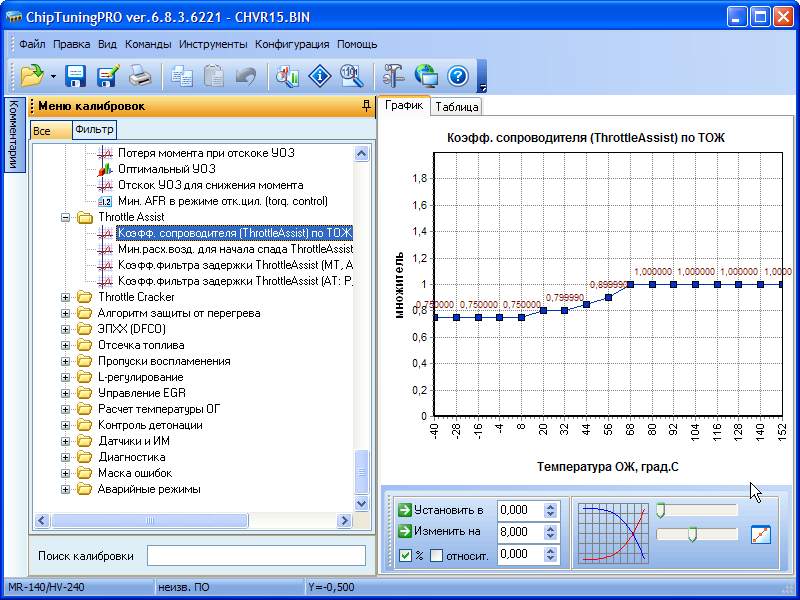Viewport: 800px width, 600px height.
Task: Click the blue diamond info icon
Action: (320, 76)
